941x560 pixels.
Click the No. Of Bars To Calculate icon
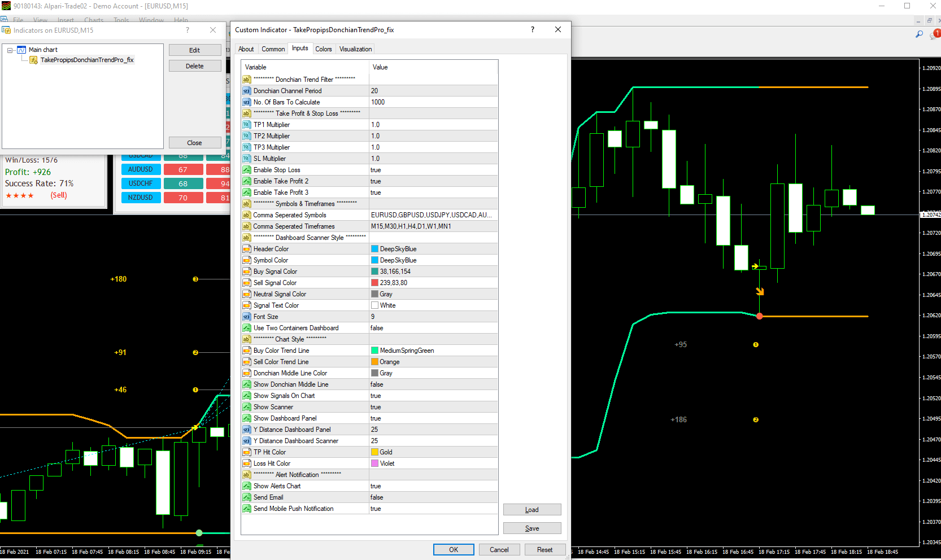pos(246,102)
